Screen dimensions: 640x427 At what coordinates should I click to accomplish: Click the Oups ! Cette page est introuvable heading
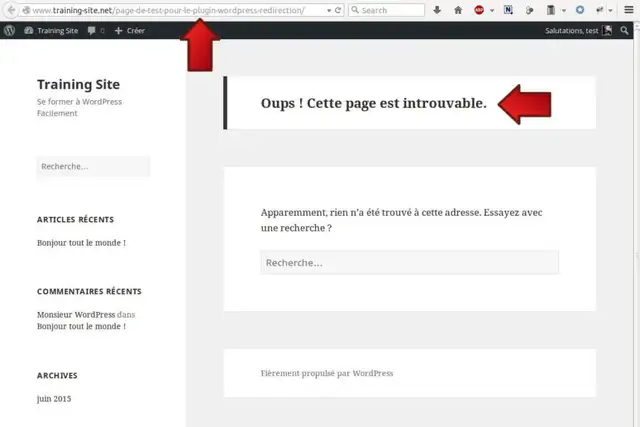pyautogui.click(x=373, y=103)
